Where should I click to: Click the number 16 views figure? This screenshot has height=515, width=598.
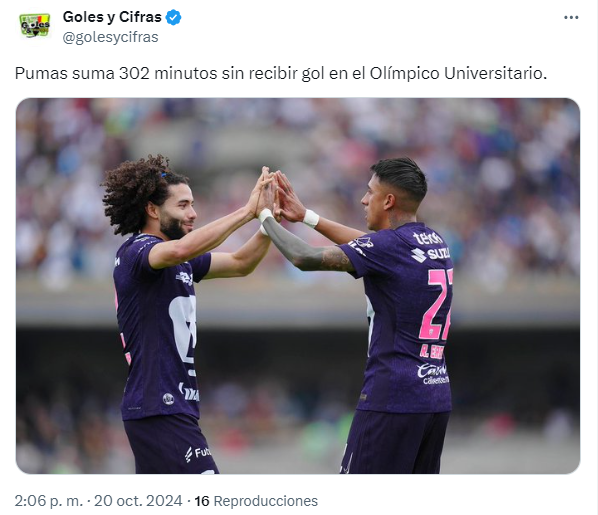click(x=202, y=501)
